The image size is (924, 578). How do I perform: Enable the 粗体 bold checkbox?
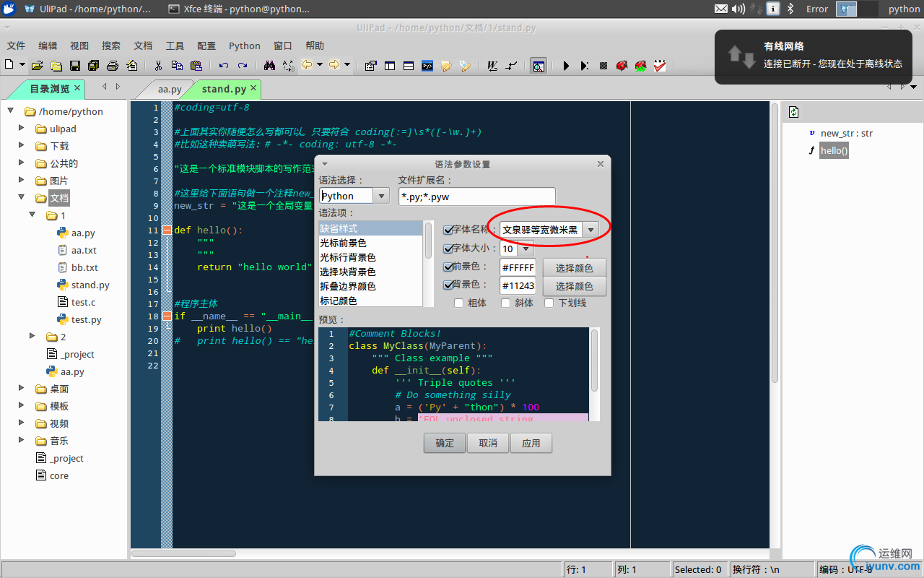(458, 303)
